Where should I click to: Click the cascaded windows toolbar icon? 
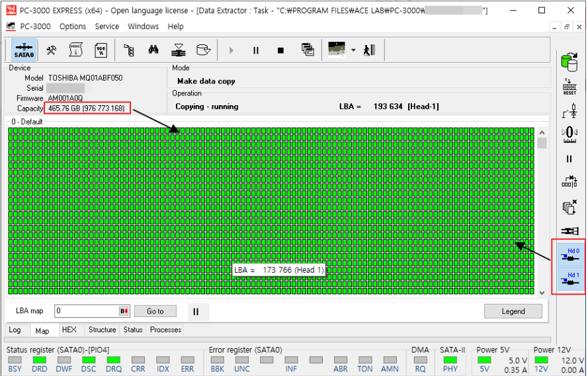[x=308, y=50]
